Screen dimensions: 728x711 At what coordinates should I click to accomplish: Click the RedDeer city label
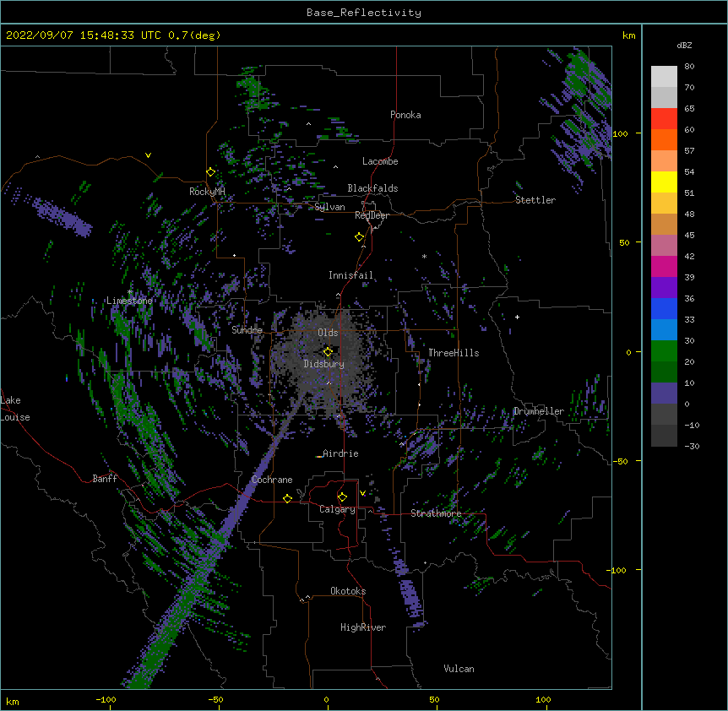pos(372,215)
